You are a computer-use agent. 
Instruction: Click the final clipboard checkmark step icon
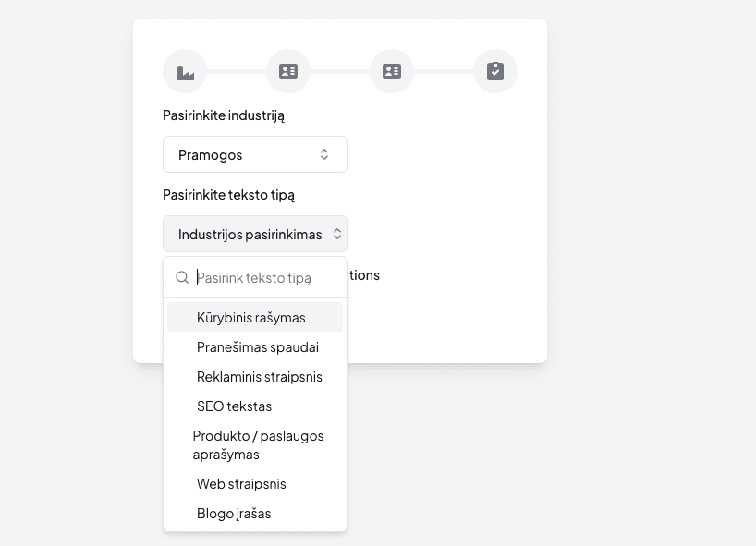click(x=495, y=71)
